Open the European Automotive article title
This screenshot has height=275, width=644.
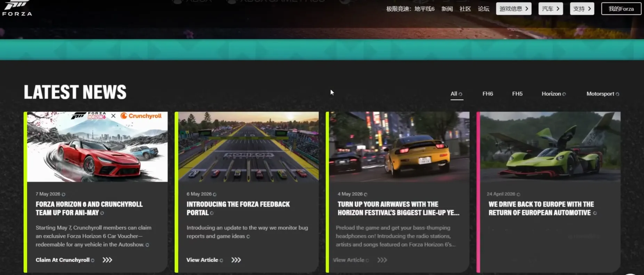click(541, 209)
